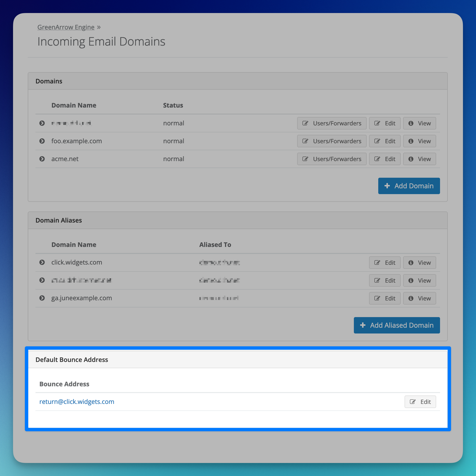476x476 pixels.
Task: Edit the click.widgets.com alias
Action: coord(385,263)
